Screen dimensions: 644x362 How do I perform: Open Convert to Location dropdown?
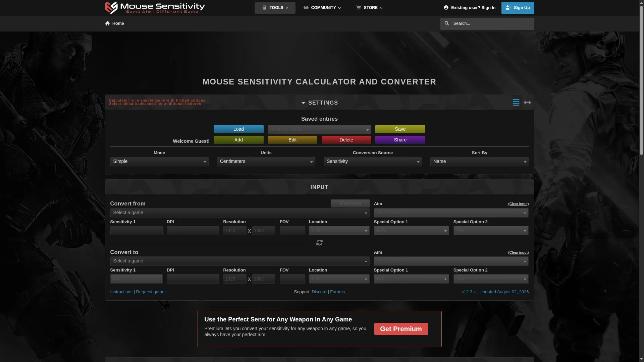(x=339, y=279)
